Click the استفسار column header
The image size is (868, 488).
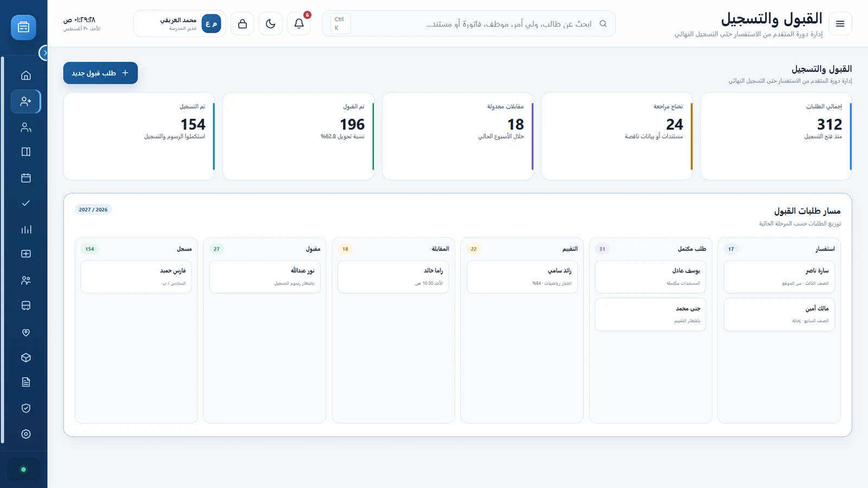825,249
